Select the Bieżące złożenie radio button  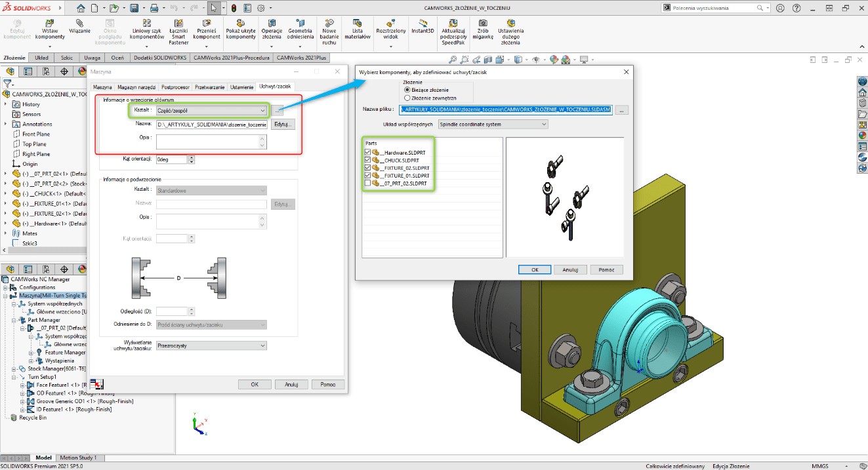407,89
